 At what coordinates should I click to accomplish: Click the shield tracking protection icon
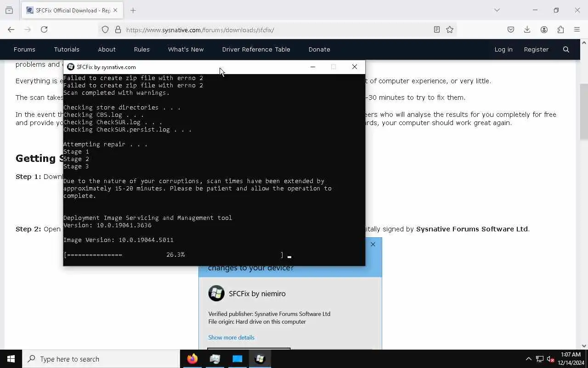point(105,29)
